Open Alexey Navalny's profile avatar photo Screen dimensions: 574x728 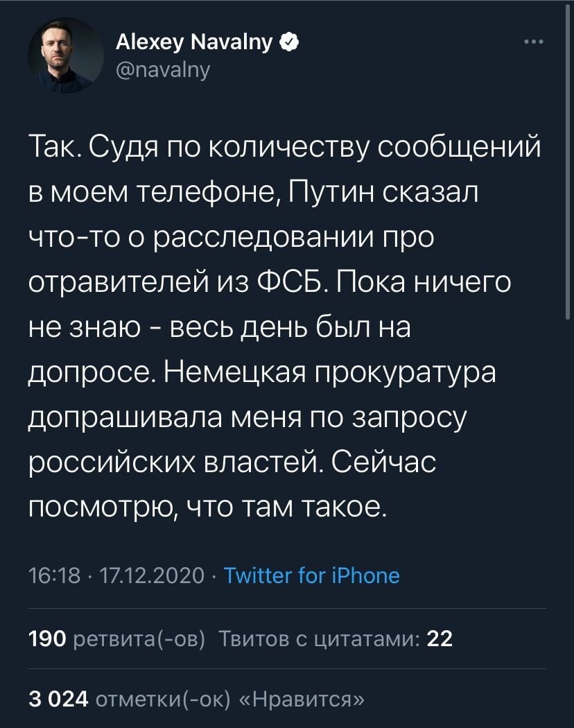(64, 55)
